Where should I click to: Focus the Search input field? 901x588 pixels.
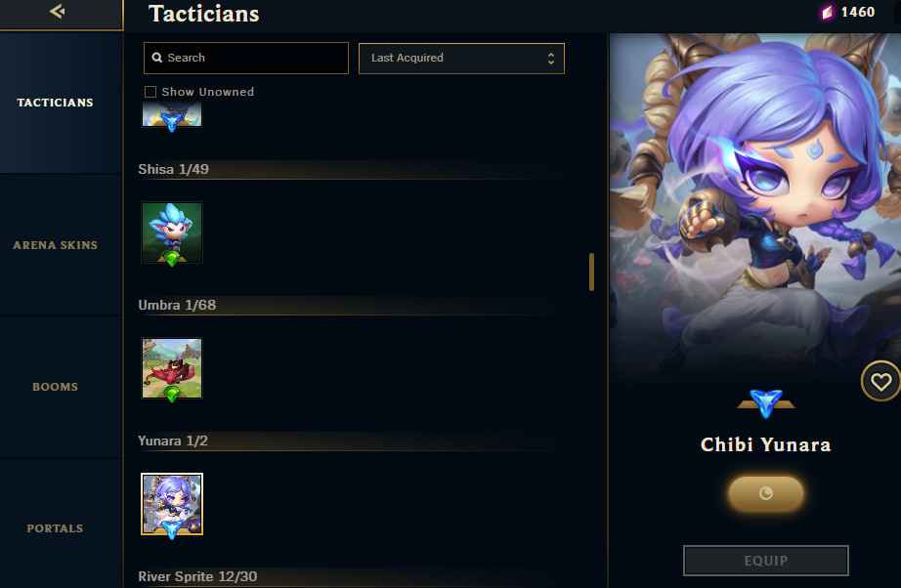tap(246, 58)
